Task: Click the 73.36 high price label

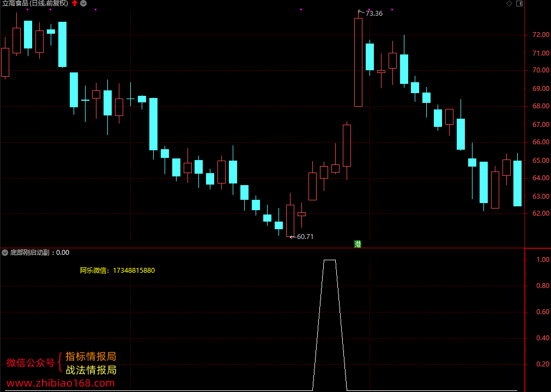Action: [x=374, y=14]
